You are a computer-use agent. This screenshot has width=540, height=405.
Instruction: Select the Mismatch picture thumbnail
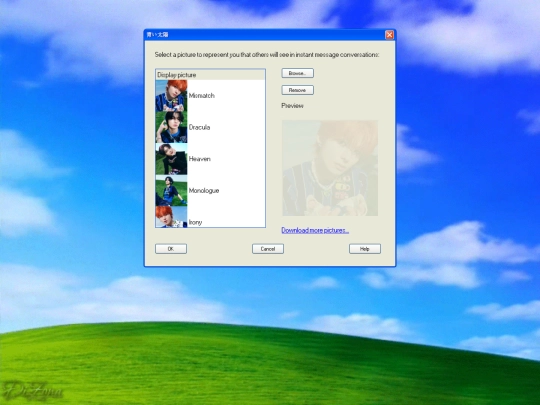point(171,96)
